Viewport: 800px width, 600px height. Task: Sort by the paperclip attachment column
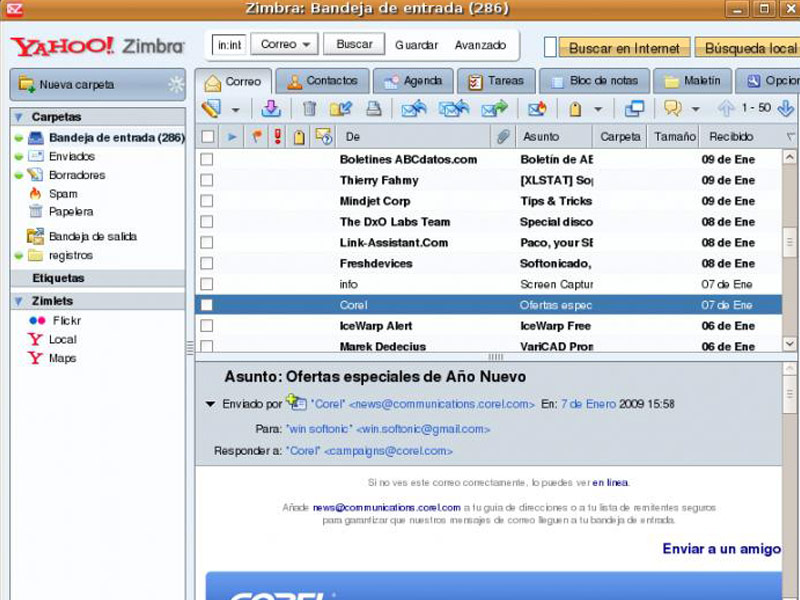pyautogui.click(x=503, y=137)
